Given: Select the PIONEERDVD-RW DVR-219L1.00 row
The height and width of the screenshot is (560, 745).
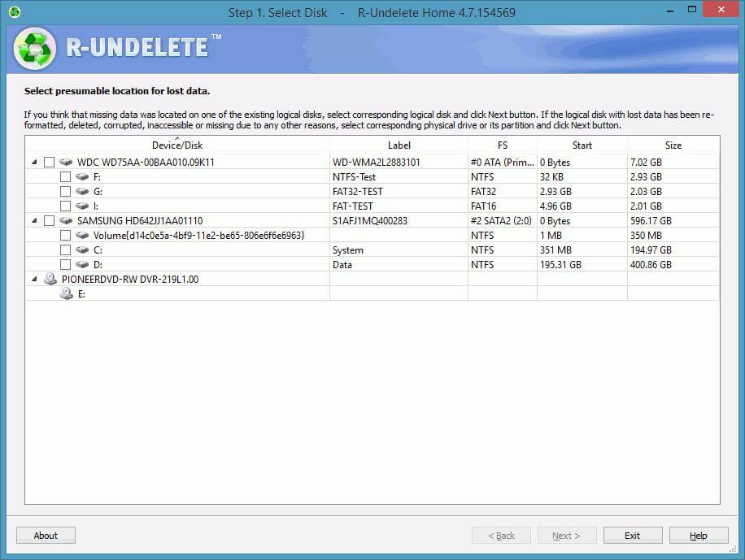Looking at the screenshot, I should click(x=372, y=280).
